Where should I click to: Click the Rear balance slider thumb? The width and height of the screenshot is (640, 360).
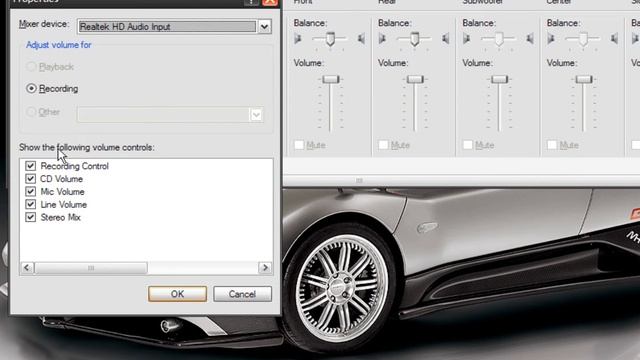pos(415,39)
